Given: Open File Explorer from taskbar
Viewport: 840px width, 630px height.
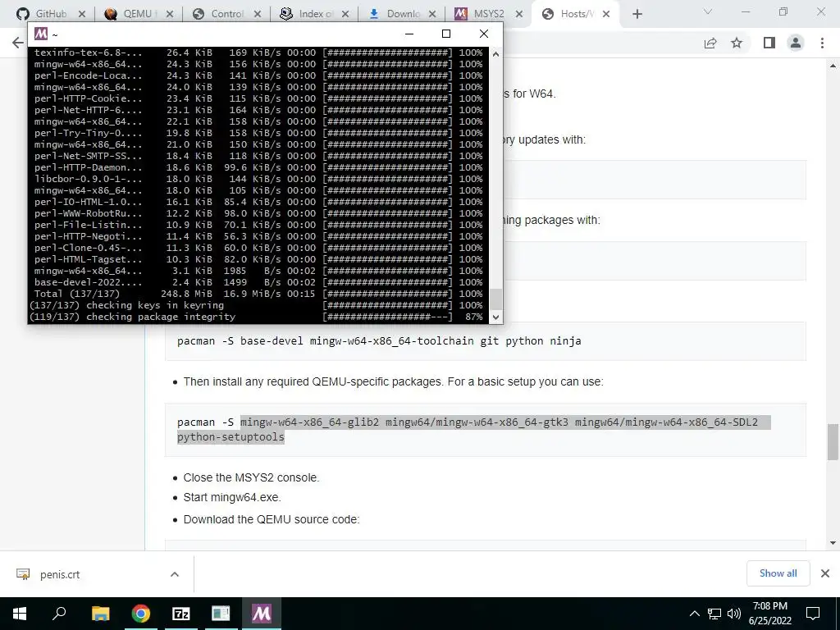Looking at the screenshot, I should (100, 614).
